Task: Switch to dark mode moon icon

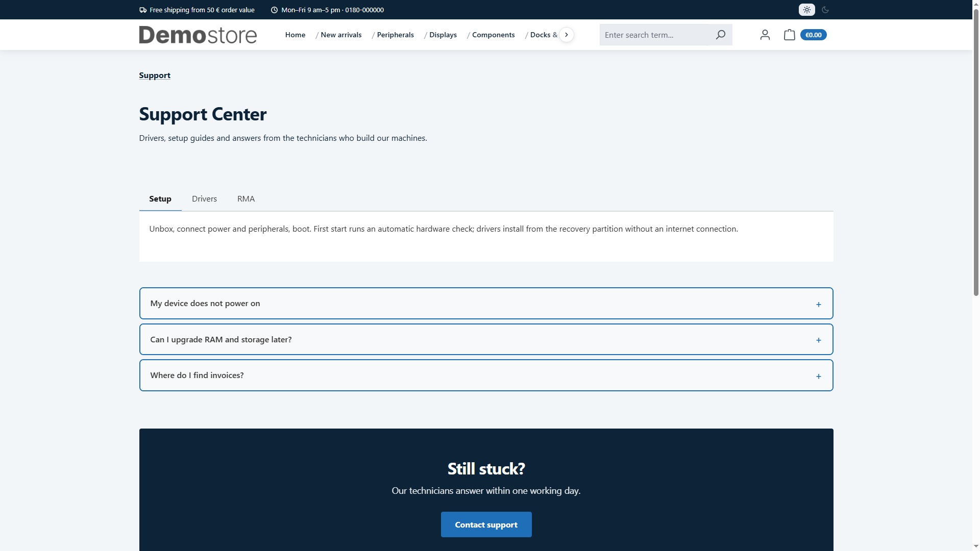Action: coord(825,10)
